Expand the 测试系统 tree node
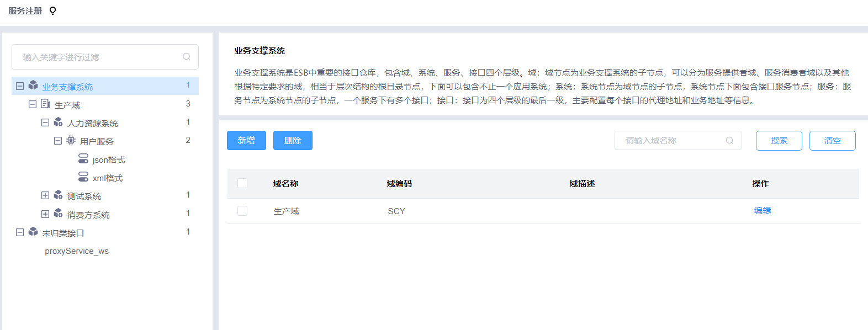This screenshot has width=868, height=330. pyautogui.click(x=45, y=195)
